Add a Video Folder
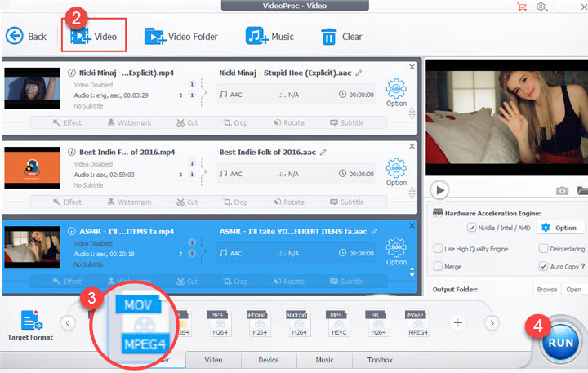Viewport: 588px width, 373px height. (x=181, y=37)
